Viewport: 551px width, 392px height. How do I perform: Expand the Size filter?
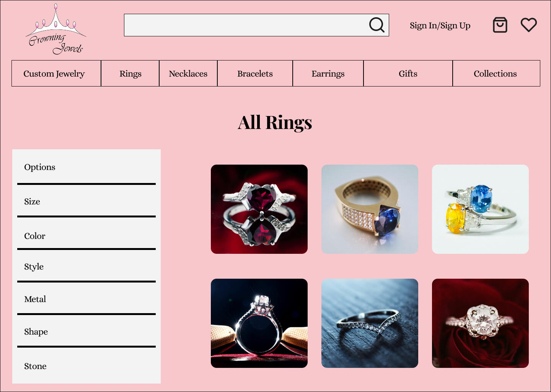(x=86, y=201)
